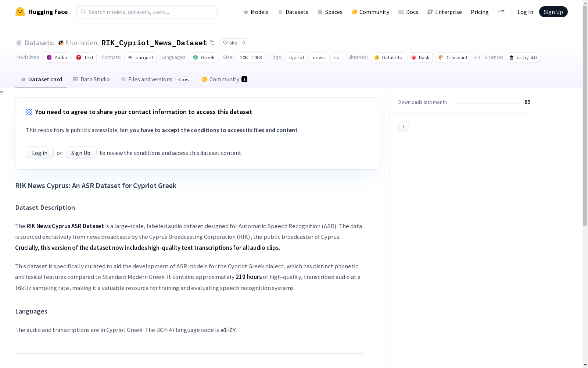This screenshot has height=368, width=588.
Task: Open the Community tab with 1 discussion
Action: click(224, 79)
